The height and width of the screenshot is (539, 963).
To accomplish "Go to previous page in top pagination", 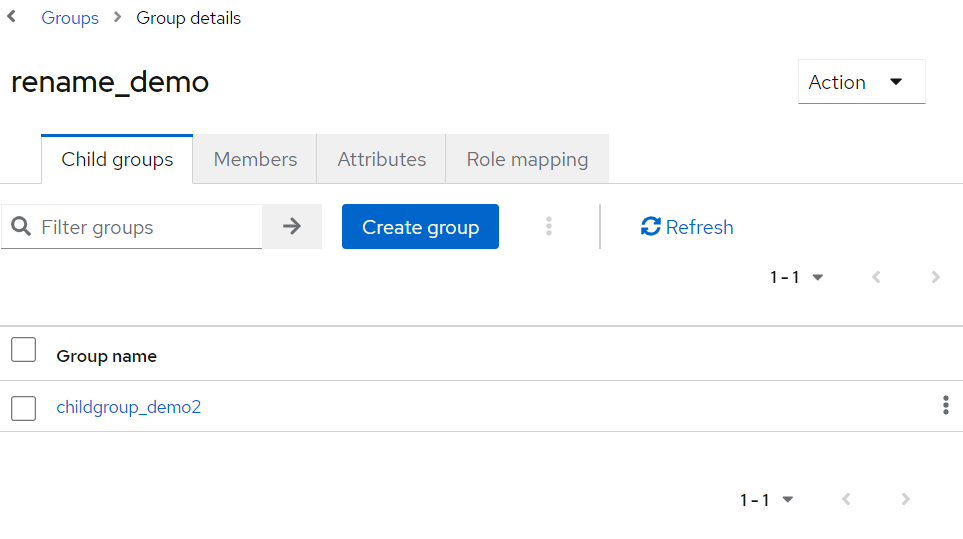I will click(876, 277).
